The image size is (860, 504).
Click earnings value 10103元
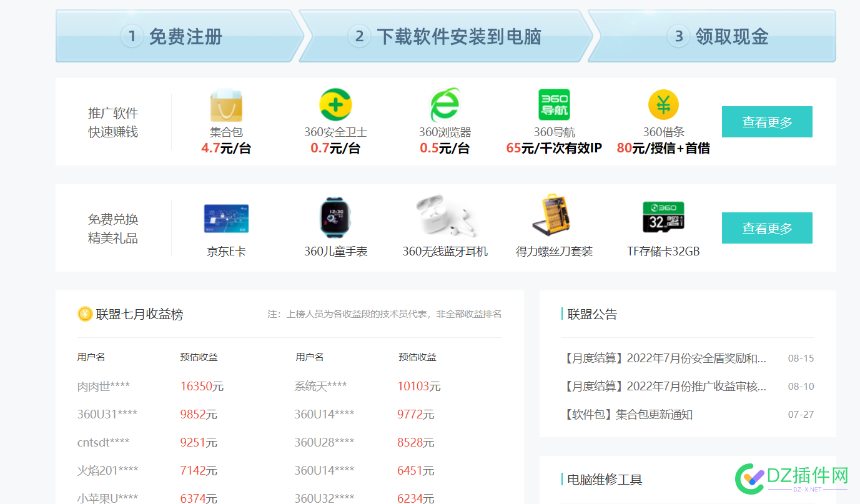pyautogui.click(x=419, y=387)
